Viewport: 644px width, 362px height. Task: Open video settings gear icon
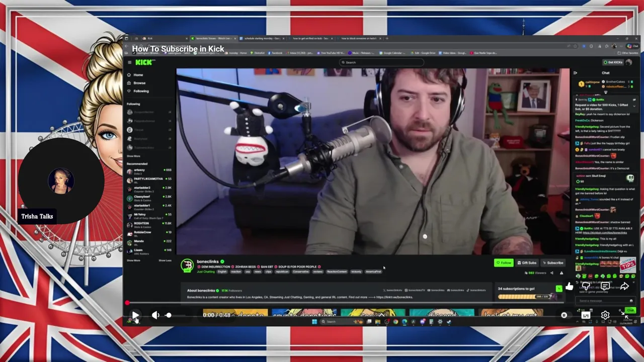click(x=605, y=315)
